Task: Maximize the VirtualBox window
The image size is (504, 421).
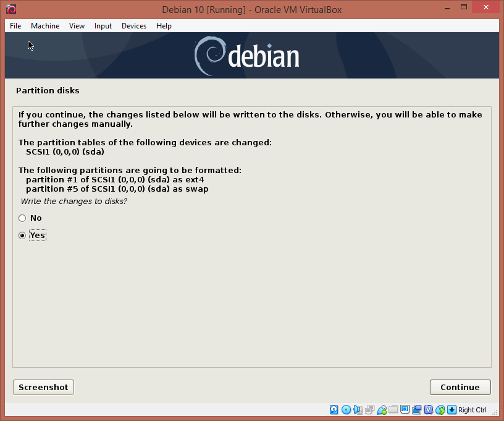Action: point(463,7)
